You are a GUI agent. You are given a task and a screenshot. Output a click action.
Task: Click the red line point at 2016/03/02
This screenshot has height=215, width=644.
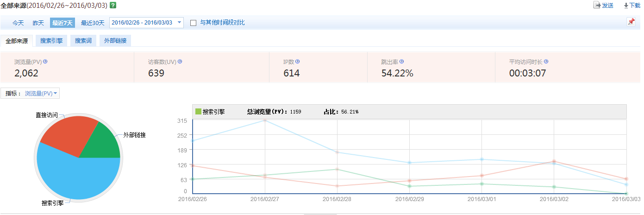point(554,161)
